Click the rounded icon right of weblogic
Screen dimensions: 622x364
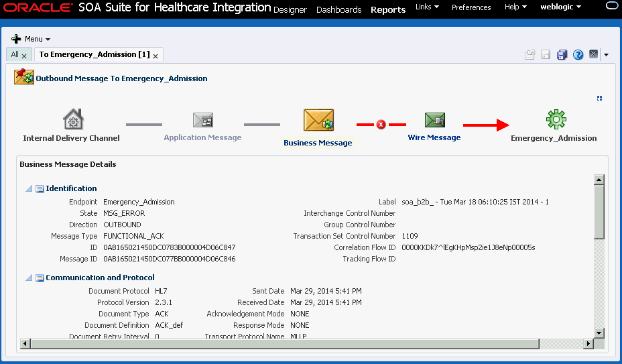pyautogui.click(x=612, y=5)
